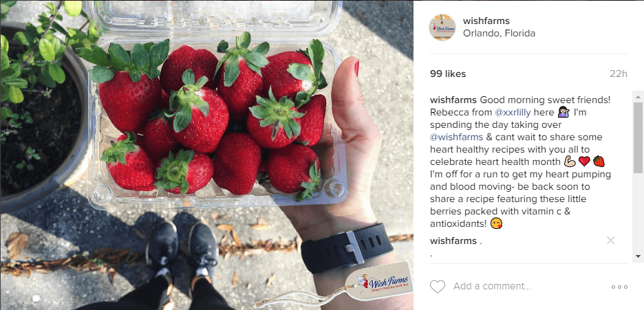Click the strawberry emoji in the caption
The height and width of the screenshot is (310, 644).
click(x=599, y=162)
